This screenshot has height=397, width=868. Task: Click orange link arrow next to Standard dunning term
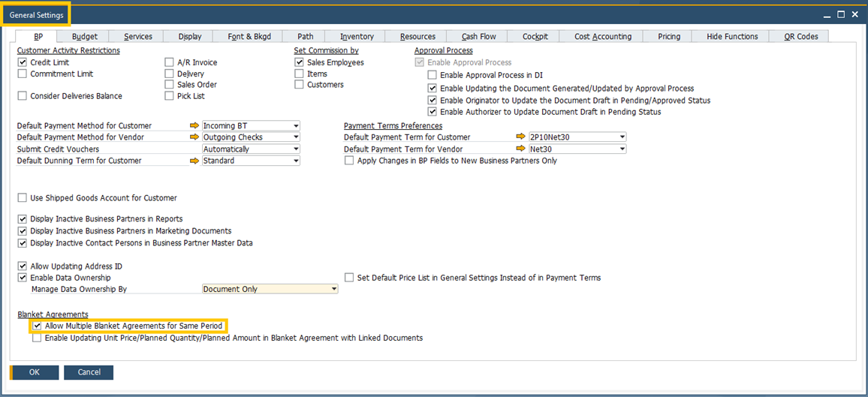pyautogui.click(x=196, y=161)
